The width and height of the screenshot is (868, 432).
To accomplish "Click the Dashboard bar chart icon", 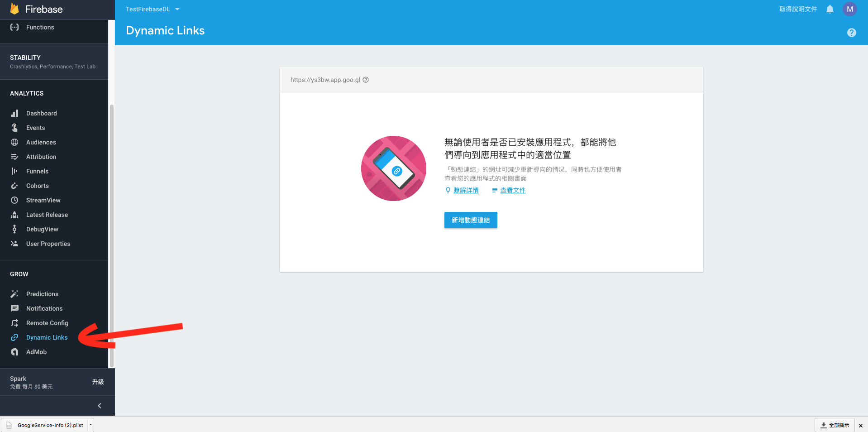I will [x=14, y=113].
